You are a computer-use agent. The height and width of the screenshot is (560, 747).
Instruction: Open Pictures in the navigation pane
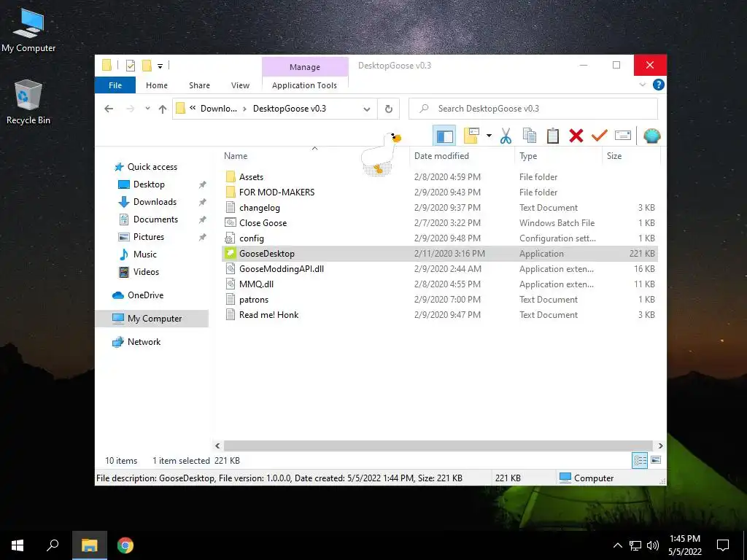[x=149, y=237]
